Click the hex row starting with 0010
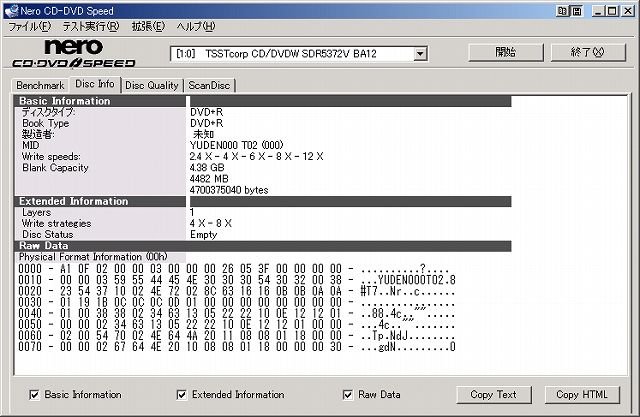 point(237,280)
